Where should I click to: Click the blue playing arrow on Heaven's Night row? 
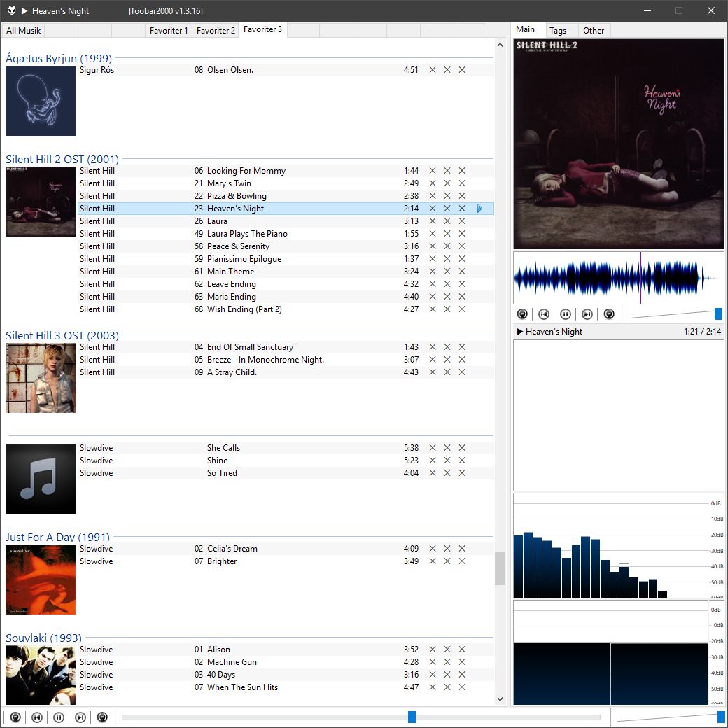point(479,209)
